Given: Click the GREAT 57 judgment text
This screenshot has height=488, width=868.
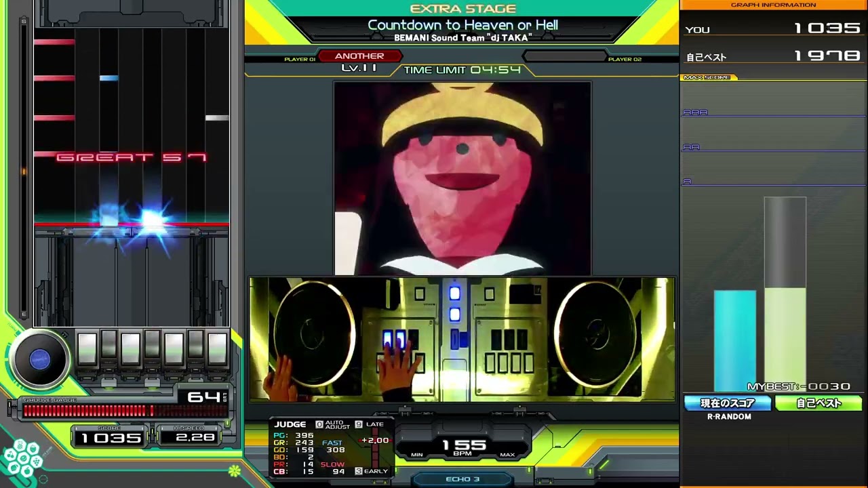Looking at the screenshot, I should (131, 157).
